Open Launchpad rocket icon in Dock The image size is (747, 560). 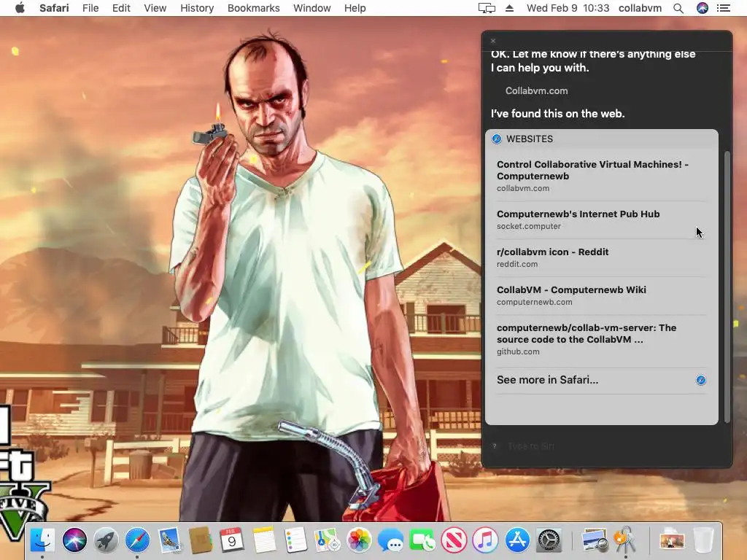pos(106,540)
